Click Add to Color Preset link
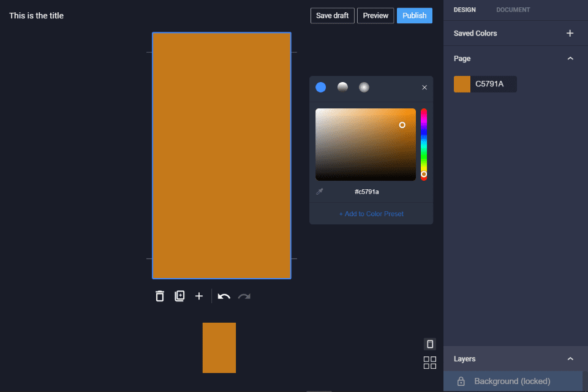This screenshot has width=588, height=392. click(371, 214)
